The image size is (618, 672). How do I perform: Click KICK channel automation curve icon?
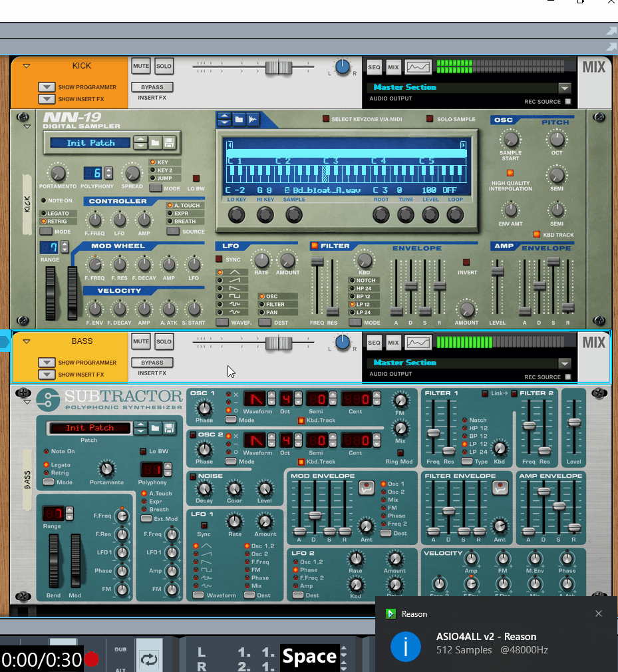(x=418, y=67)
